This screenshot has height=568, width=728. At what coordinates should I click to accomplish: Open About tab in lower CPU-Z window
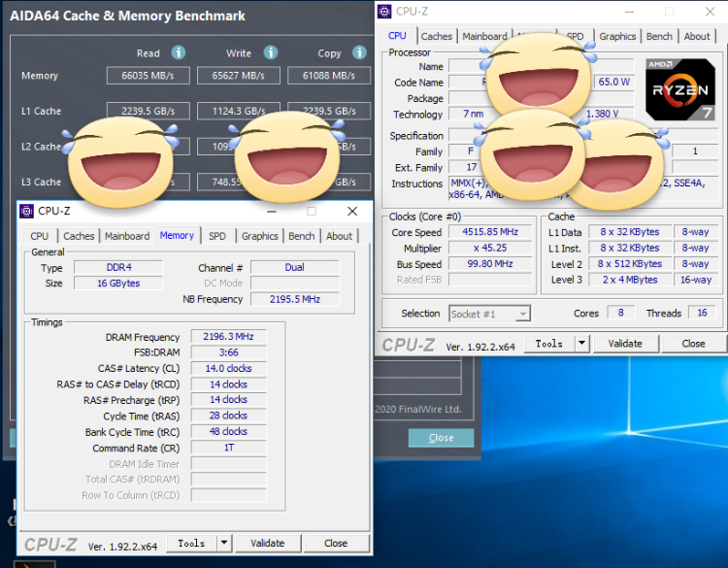(339, 236)
